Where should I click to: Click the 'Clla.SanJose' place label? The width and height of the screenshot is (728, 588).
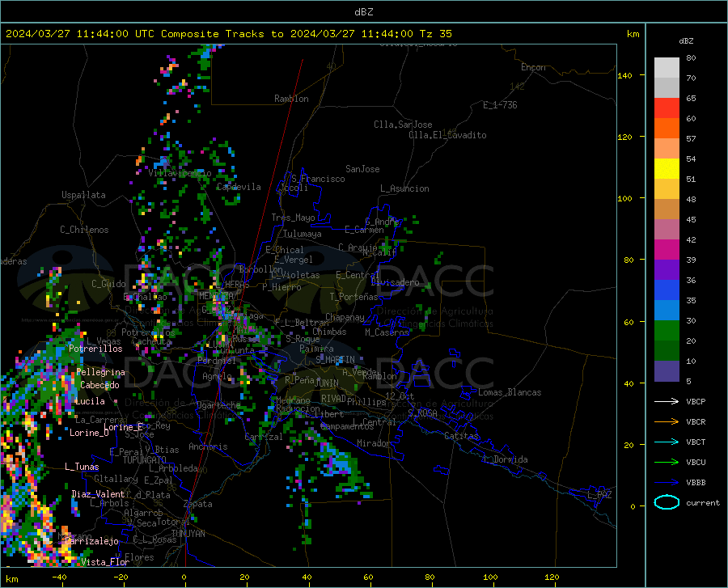403,125
